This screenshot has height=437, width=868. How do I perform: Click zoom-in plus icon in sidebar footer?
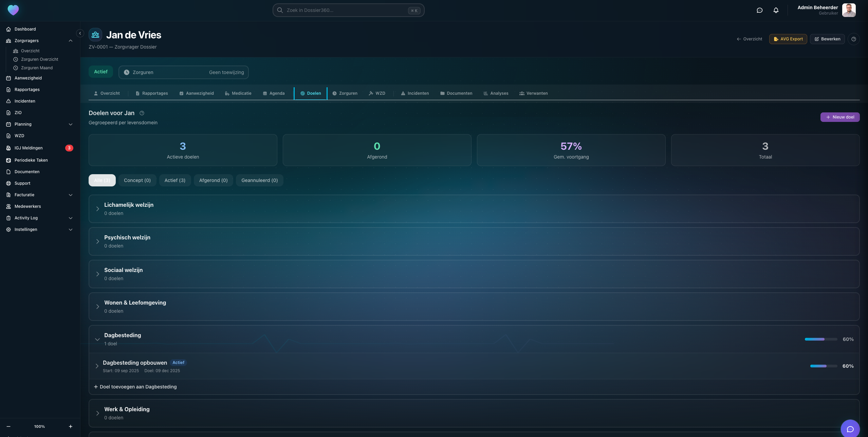coord(71,426)
